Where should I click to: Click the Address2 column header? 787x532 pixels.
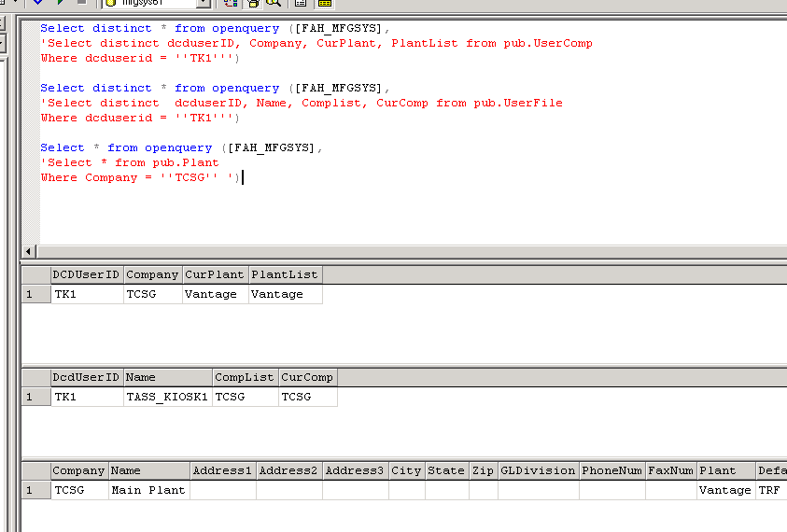point(289,470)
